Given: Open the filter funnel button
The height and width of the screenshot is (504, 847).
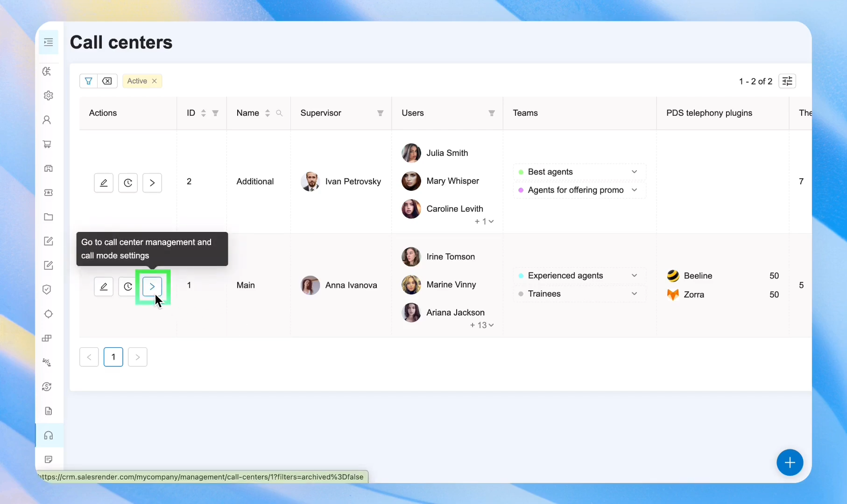Looking at the screenshot, I should 88,81.
